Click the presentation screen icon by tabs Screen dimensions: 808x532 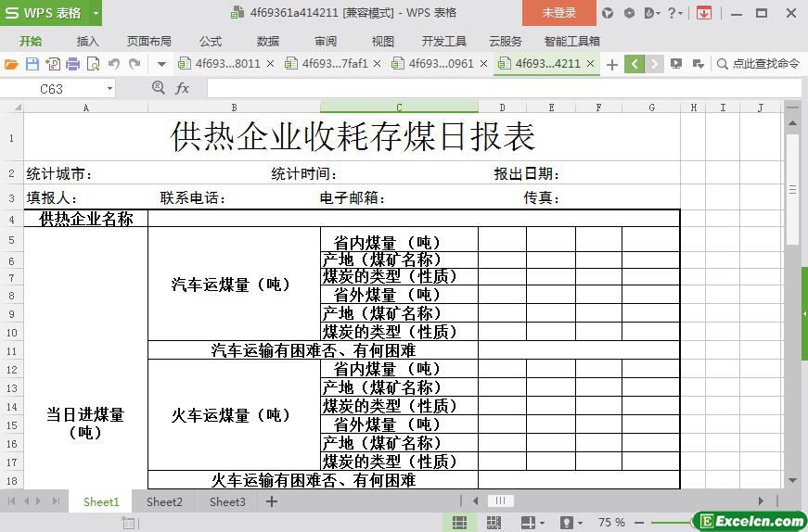pyautogui.click(x=676, y=64)
